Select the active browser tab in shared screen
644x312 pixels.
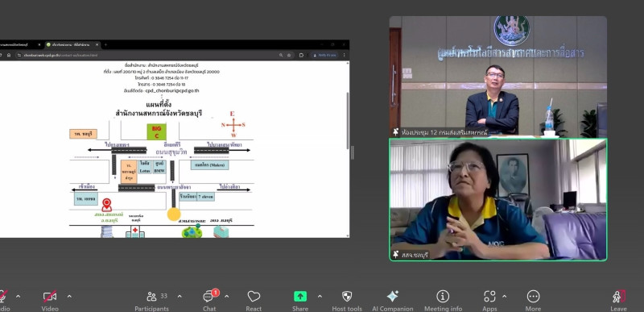click(x=72, y=44)
